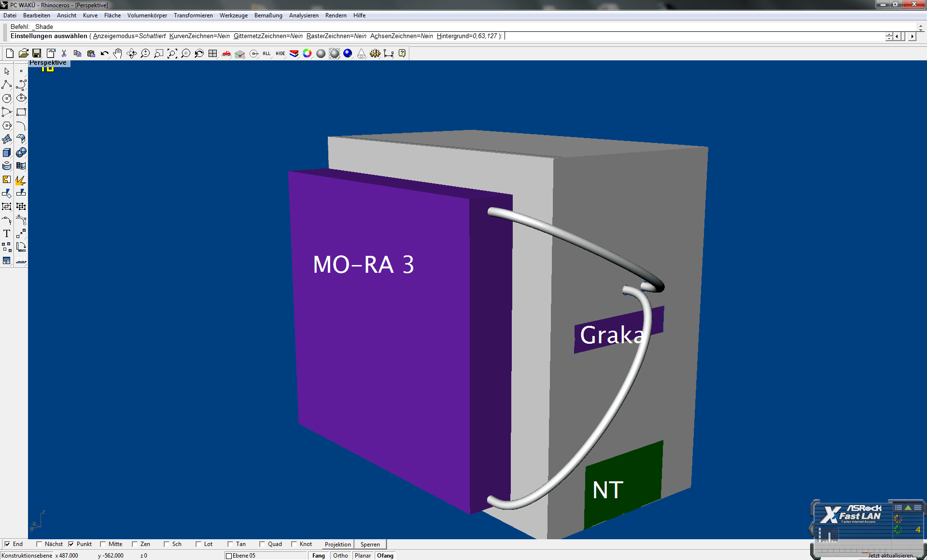This screenshot has width=927, height=560.
Task: Click the Projektion button
Action: 338,545
